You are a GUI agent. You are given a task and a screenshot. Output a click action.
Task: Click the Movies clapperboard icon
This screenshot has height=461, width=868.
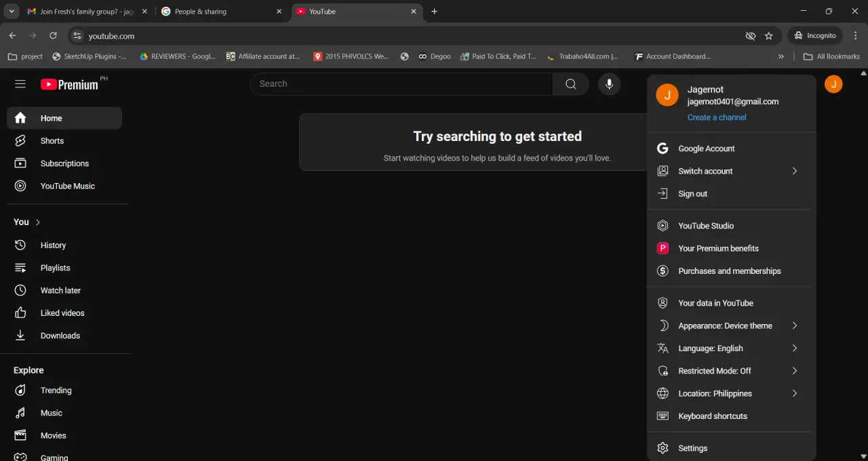coord(20,435)
